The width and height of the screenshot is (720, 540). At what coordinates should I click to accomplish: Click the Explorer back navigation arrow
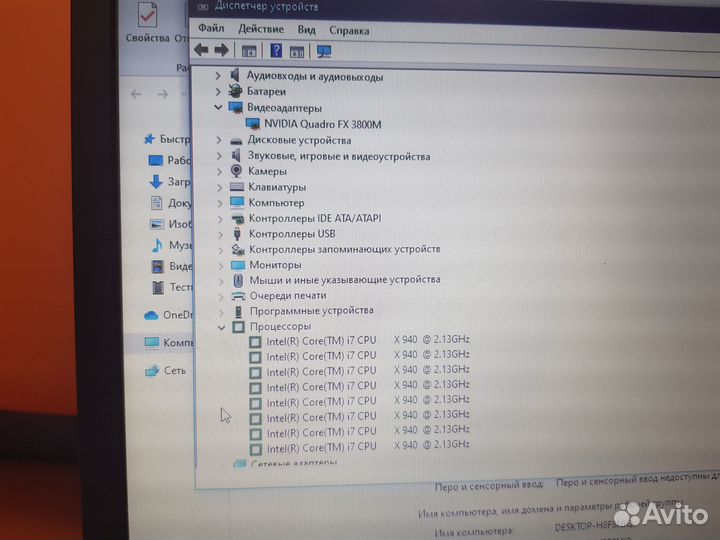(x=136, y=94)
